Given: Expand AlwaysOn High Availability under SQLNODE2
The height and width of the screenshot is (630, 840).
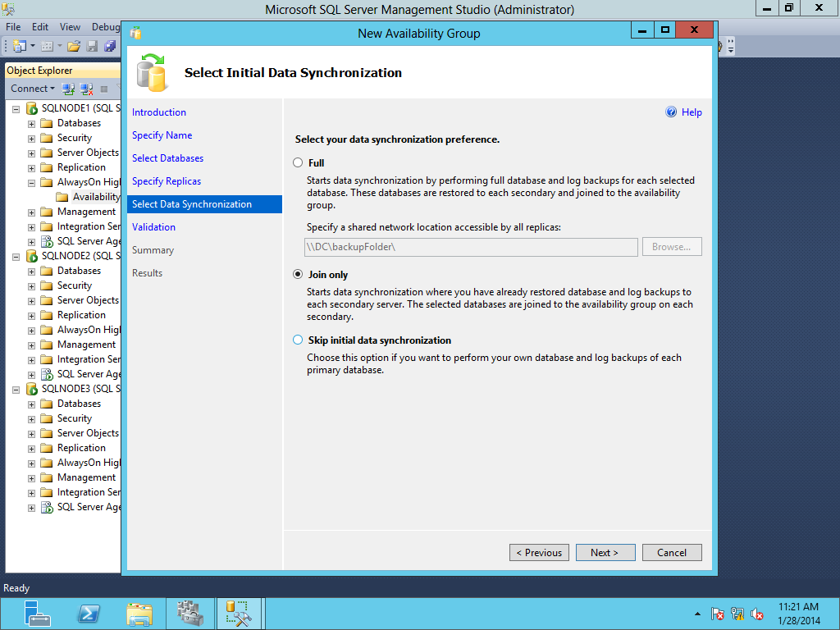Looking at the screenshot, I should (32, 331).
